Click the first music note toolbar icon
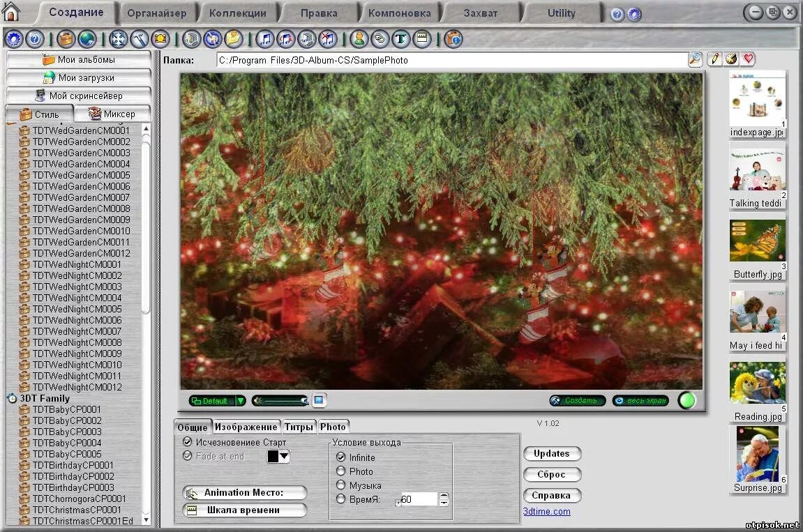The width and height of the screenshot is (803, 532). [x=265, y=39]
